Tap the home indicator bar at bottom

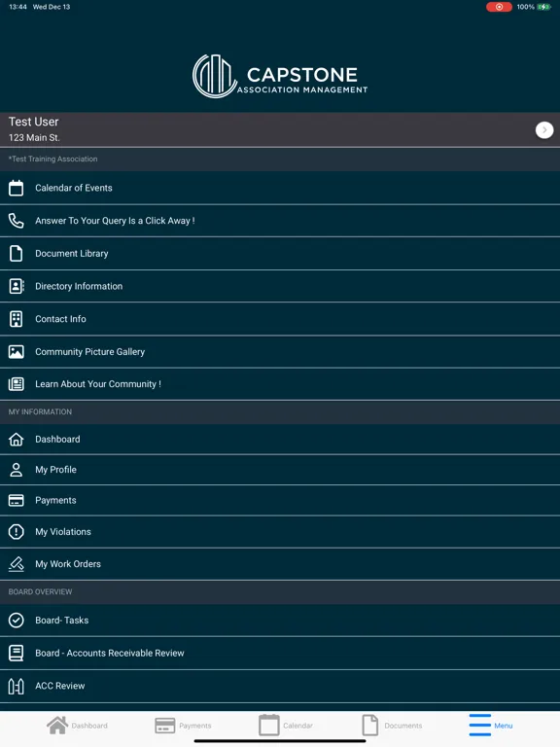pos(280,741)
